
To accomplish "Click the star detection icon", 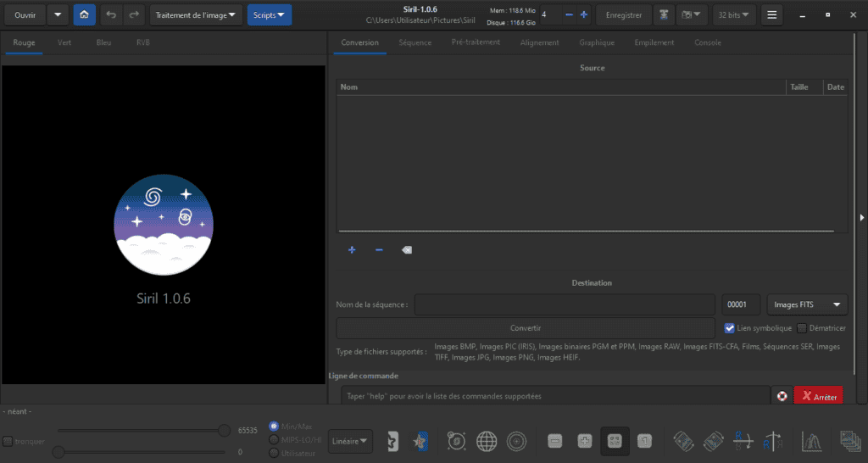I will tap(420, 442).
